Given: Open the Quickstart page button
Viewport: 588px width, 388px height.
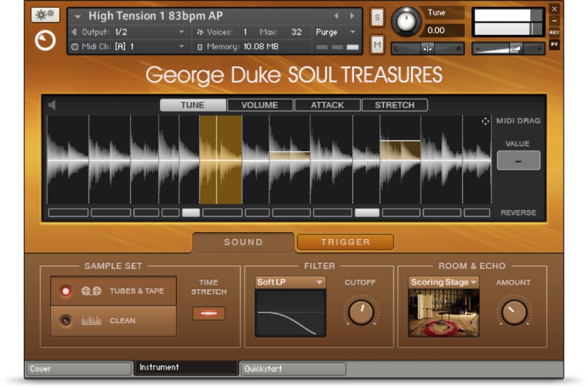Looking at the screenshot, I should click(x=293, y=369).
